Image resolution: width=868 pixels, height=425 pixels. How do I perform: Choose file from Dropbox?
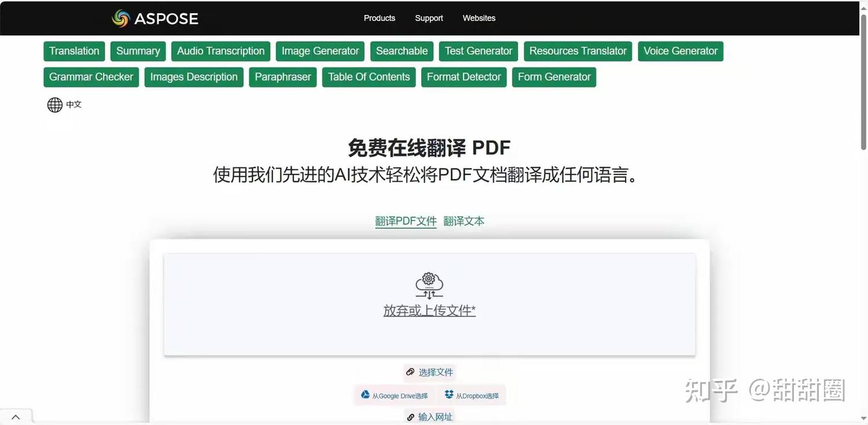(x=471, y=395)
